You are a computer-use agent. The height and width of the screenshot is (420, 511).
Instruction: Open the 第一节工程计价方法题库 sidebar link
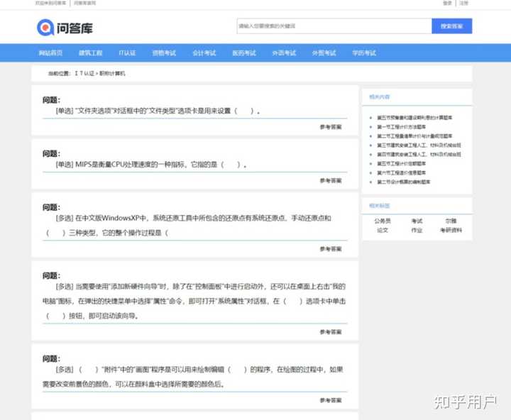pos(402,127)
